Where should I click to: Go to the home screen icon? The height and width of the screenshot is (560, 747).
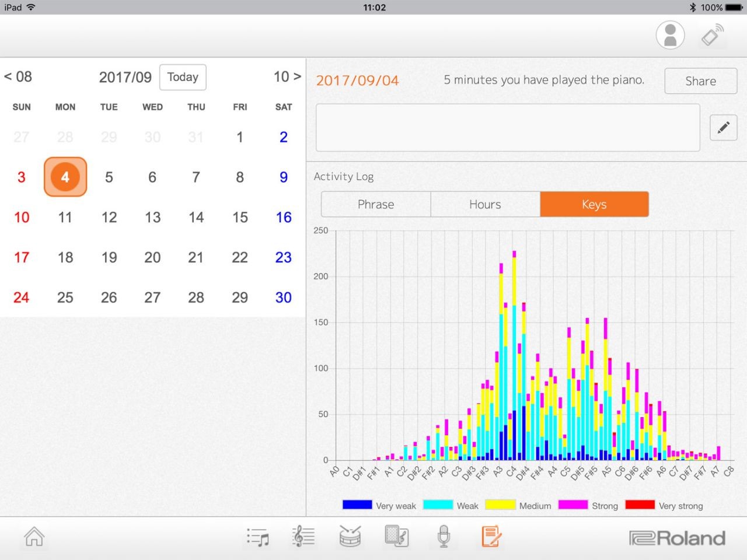coord(34,537)
